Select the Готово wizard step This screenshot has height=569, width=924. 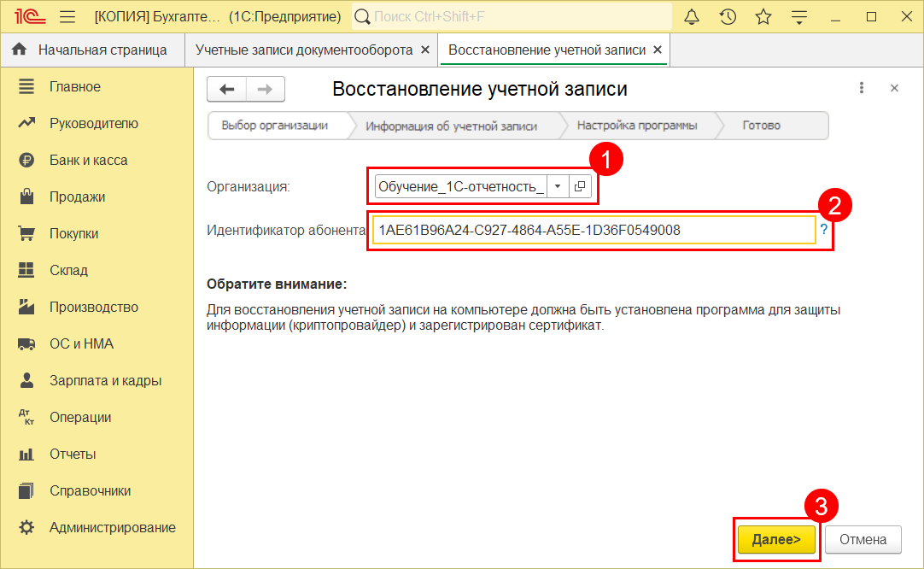tap(762, 126)
